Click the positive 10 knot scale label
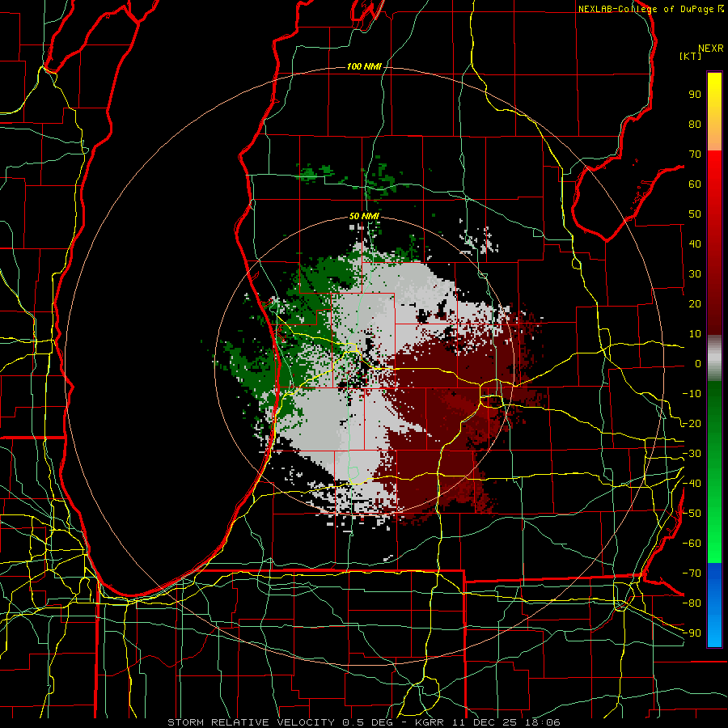Image resolution: width=728 pixels, height=728 pixels. [x=695, y=334]
